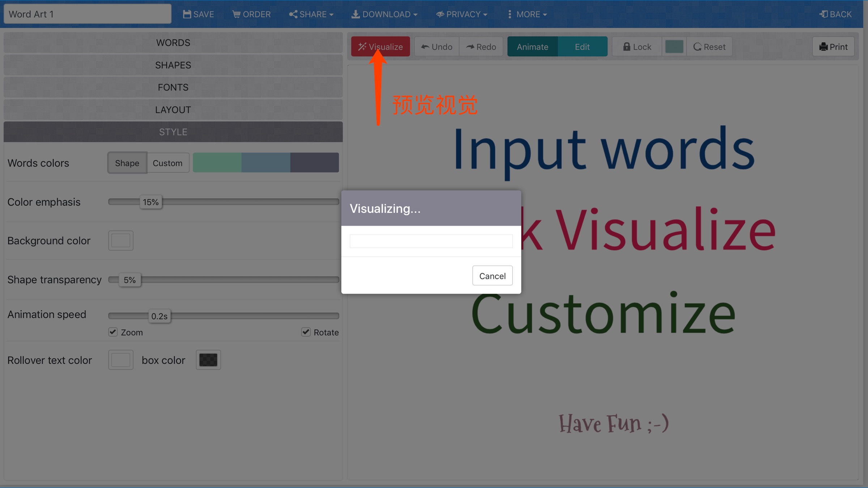Uncheck the Zoom checkbox

click(x=113, y=332)
